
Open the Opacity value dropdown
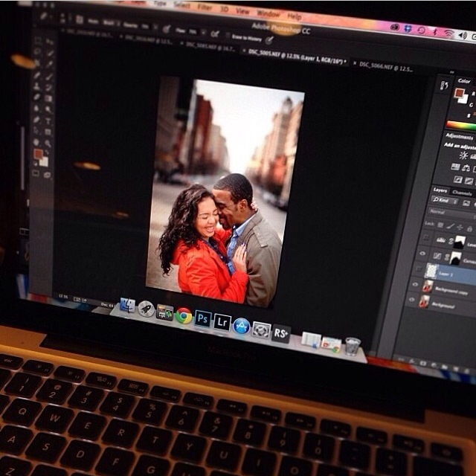(x=155, y=27)
